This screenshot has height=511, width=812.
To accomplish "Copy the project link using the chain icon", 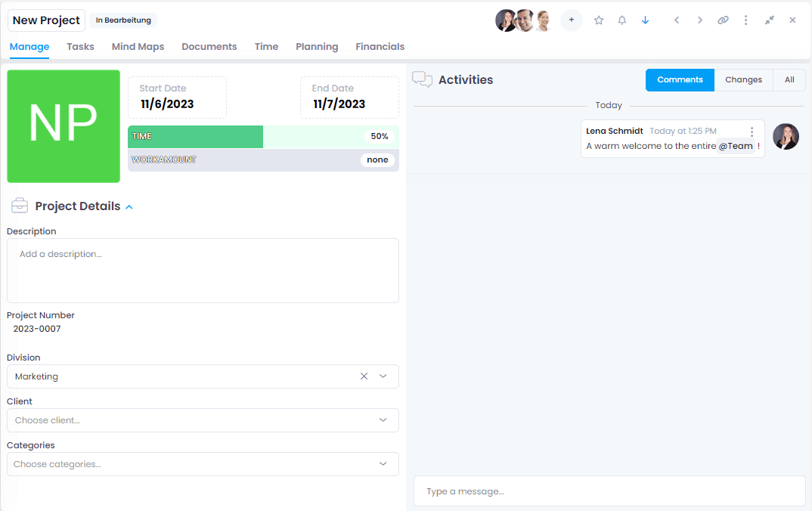I will click(723, 20).
